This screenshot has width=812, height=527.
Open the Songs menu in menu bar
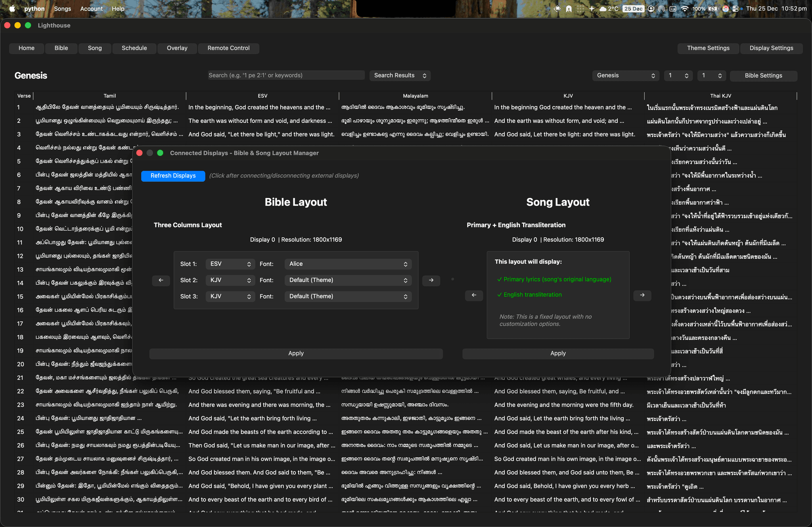(62, 9)
